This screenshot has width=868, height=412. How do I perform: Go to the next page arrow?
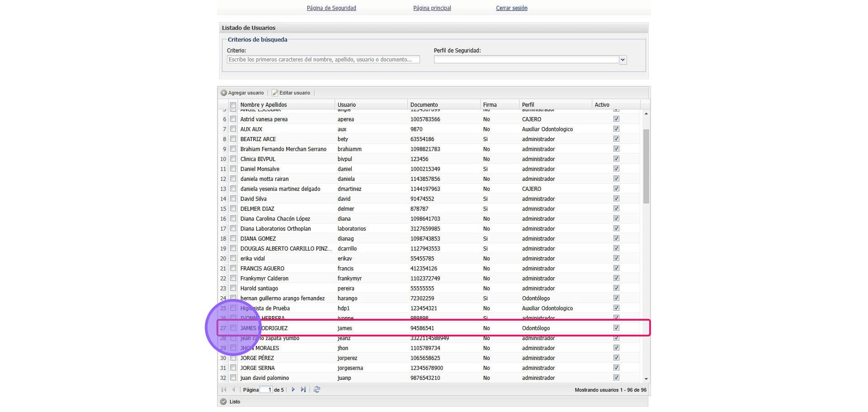click(x=293, y=389)
